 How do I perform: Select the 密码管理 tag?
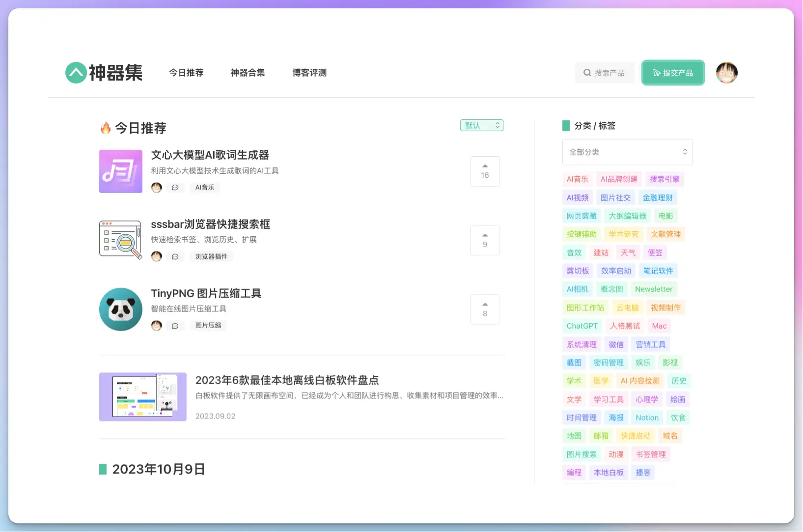click(609, 363)
